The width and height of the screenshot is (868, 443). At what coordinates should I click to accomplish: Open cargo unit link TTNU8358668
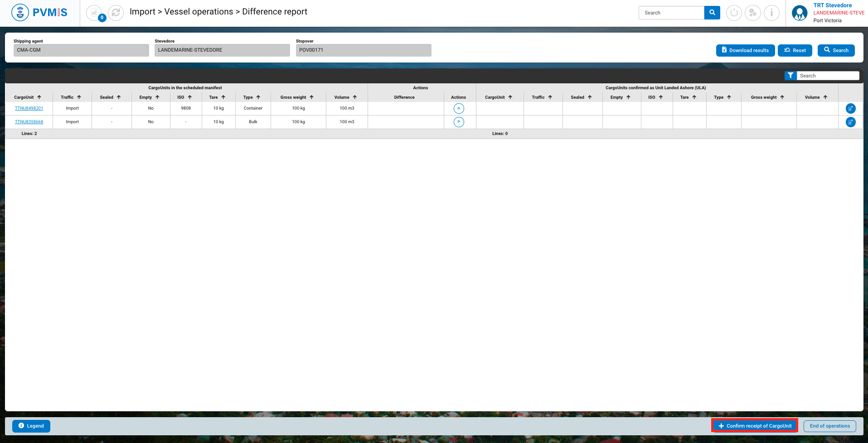29,122
